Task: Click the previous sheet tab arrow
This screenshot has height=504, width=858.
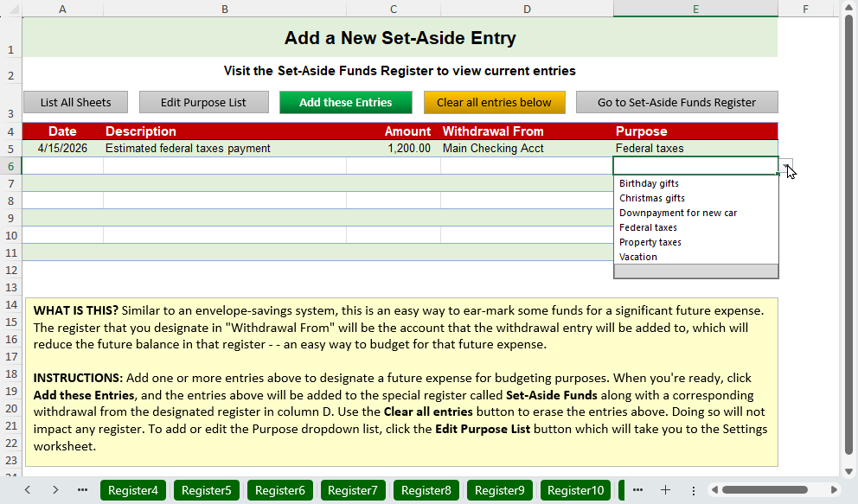Action: (x=28, y=490)
